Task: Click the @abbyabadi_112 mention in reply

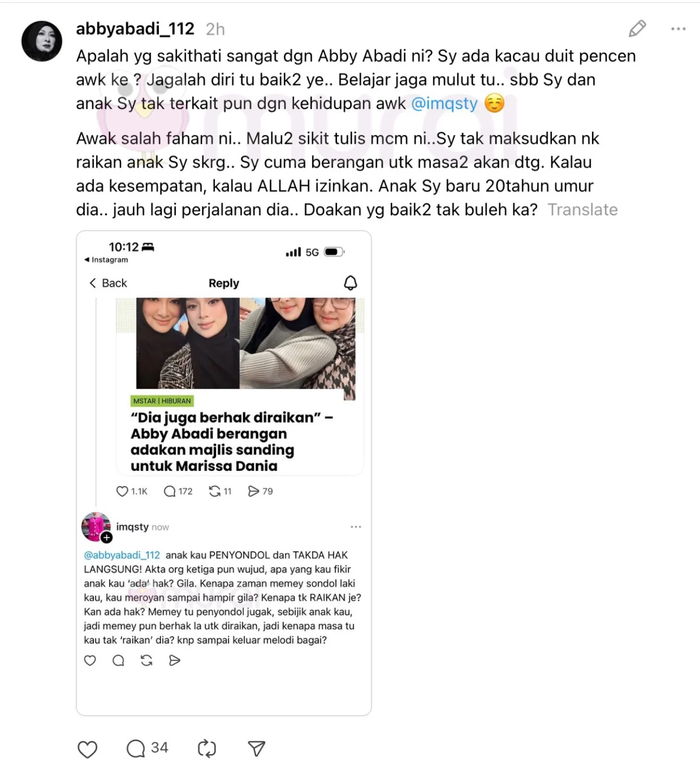Action: click(x=122, y=555)
